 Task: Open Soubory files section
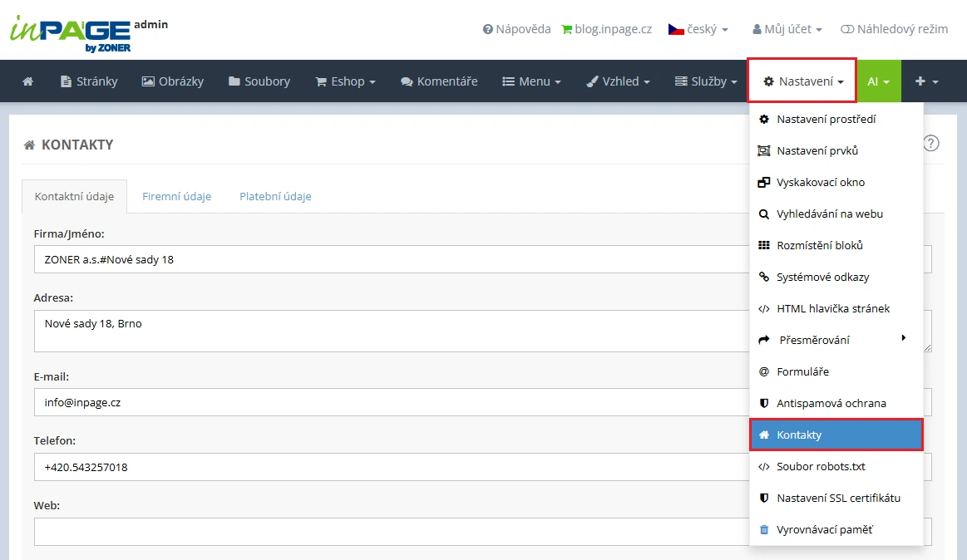pos(259,81)
